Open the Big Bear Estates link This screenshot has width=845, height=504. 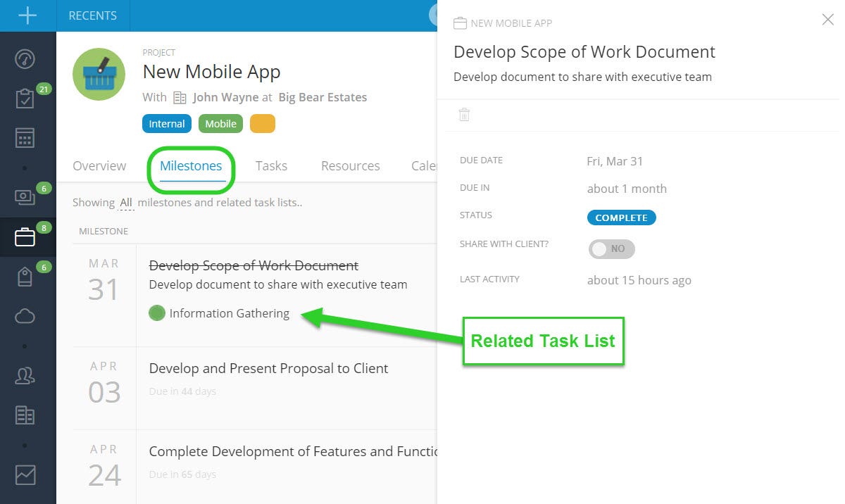(x=323, y=98)
